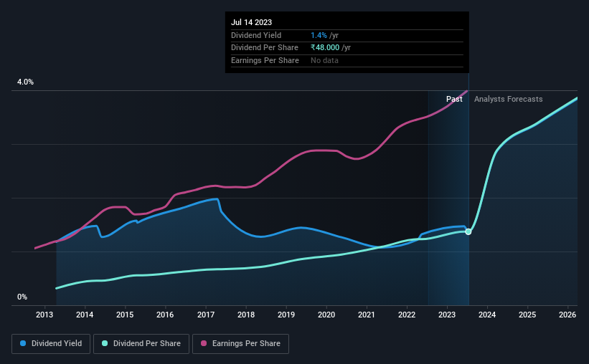The image size is (589, 364).
Task: Toggle the Dividend Yield legend button
Action: coord(51,344)
